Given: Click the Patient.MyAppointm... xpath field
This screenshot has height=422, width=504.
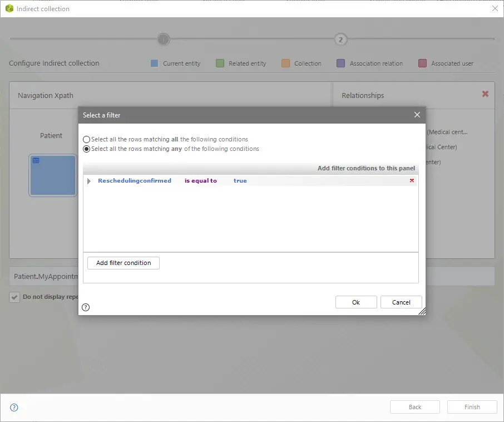Looking at the screenshot, I should coord(251,276).
